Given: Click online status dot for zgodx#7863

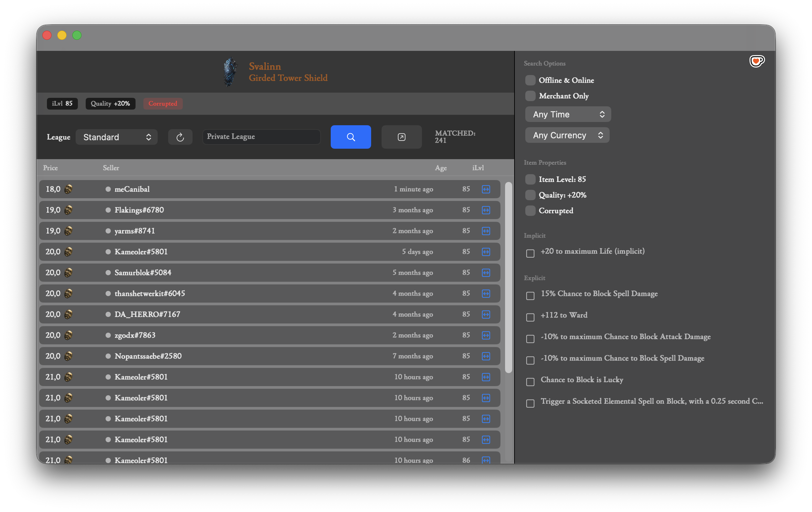Looking at the screenshot, I should click(108, 335).
